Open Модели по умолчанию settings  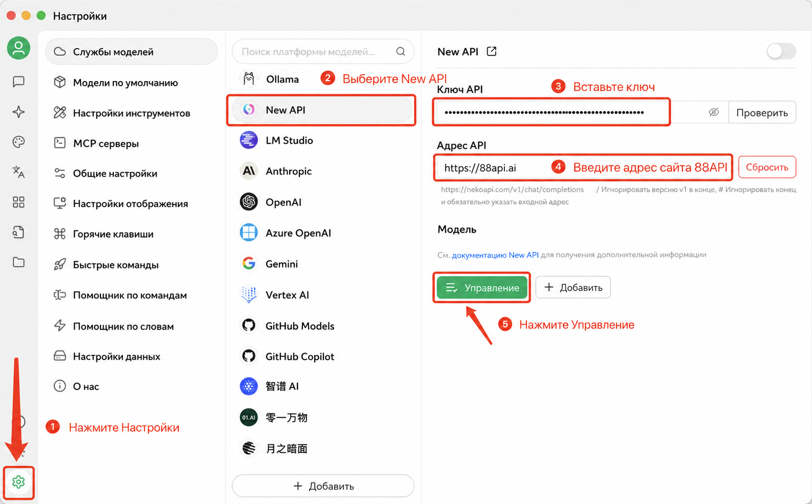pos(132,82)
